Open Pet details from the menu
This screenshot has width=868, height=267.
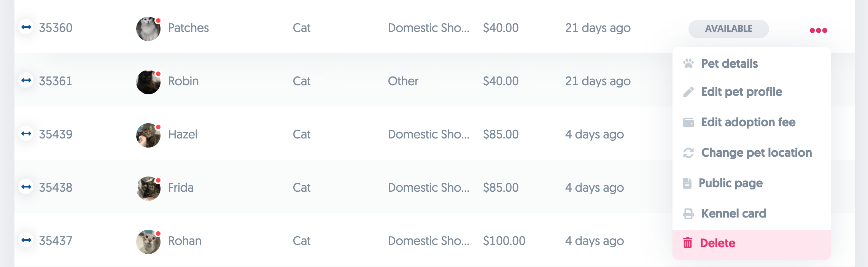(x=729, y=64)
